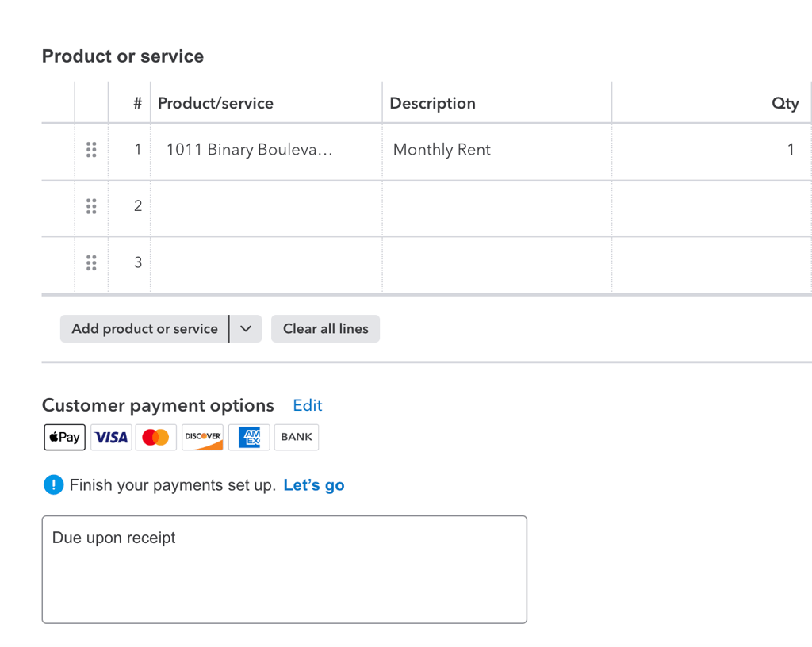Click the Visa card icon
Screen dimensions: 812x647
(x=111, y=437)
